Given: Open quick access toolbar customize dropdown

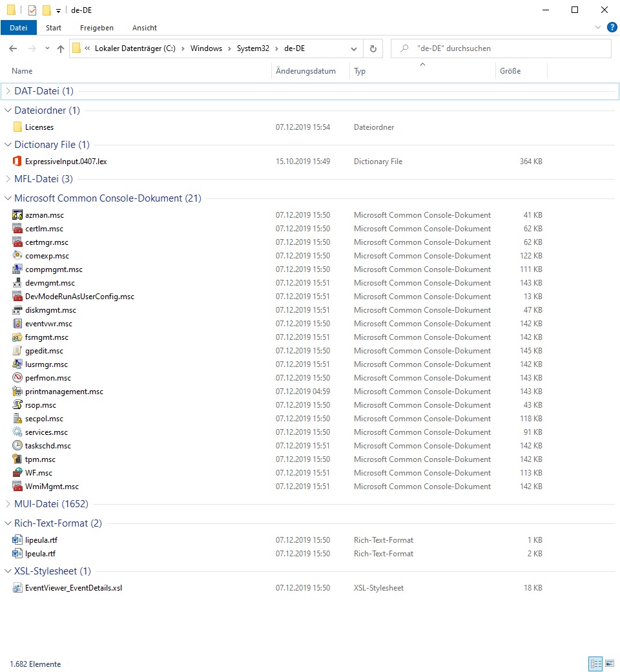Looking at the screenshot, I should coord(58,11).
